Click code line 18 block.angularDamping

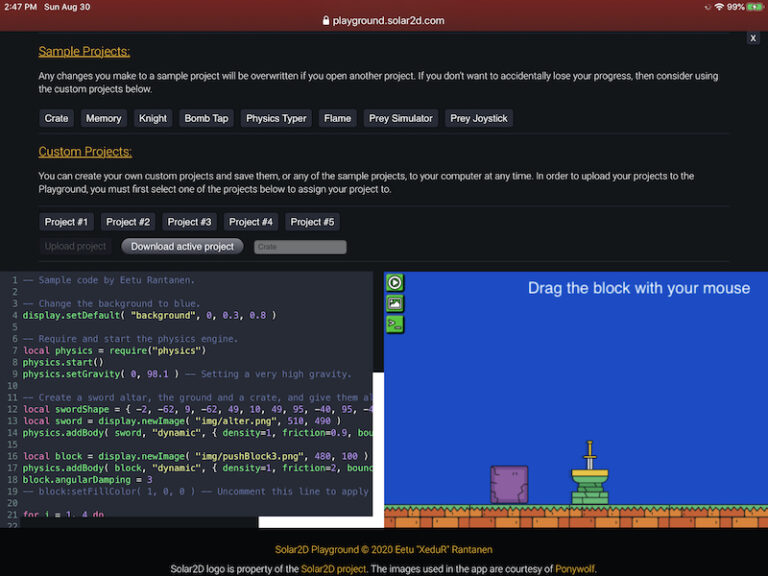tap(88, 480)
